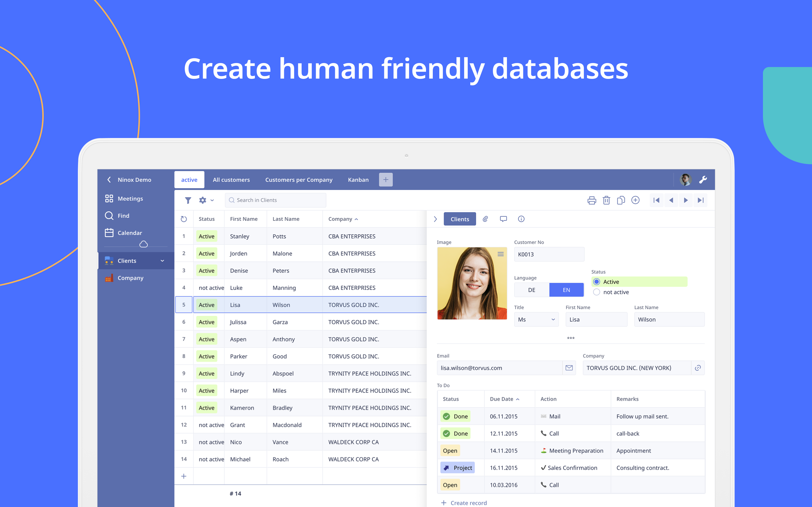Screen dimensions: 812x507
Task: Click the print icon in top right
Action: click(x=592, y=200)
